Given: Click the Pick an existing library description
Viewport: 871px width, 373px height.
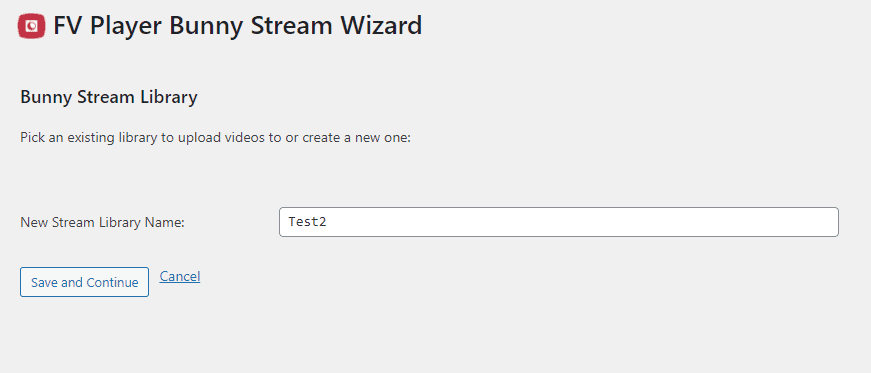Looking at the screenshot, I should point(215,137).
